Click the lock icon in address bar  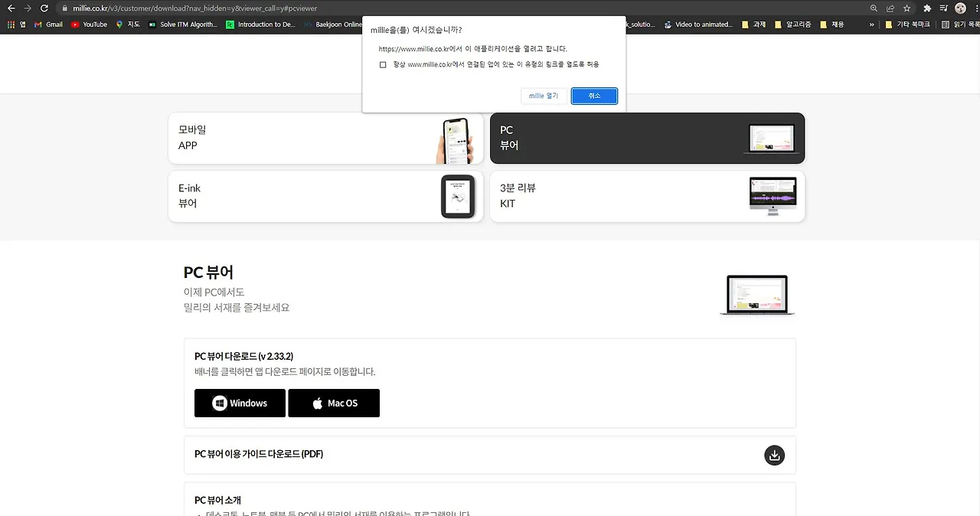click(x=65, y=8)
